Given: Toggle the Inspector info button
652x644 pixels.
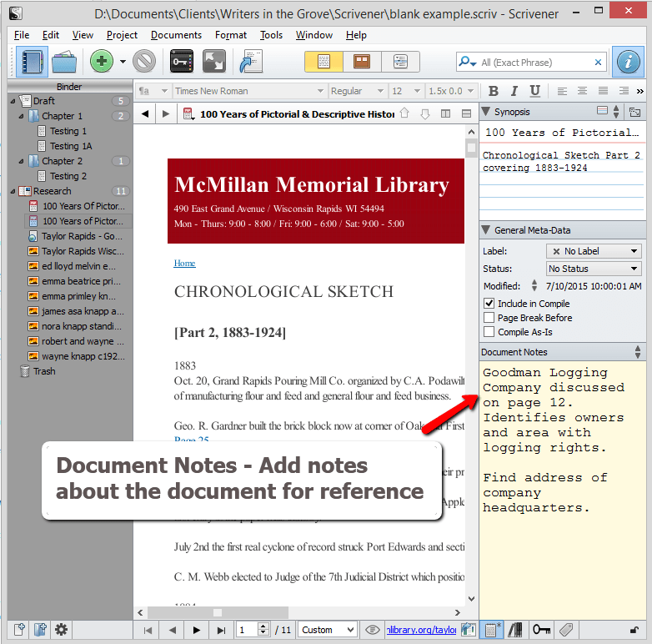Looking at the screenshot, I should point(628,62).
